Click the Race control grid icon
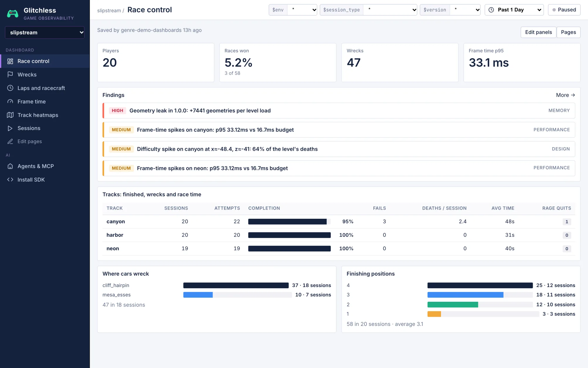The image size is (588, 368). click(x=10, y=61)
